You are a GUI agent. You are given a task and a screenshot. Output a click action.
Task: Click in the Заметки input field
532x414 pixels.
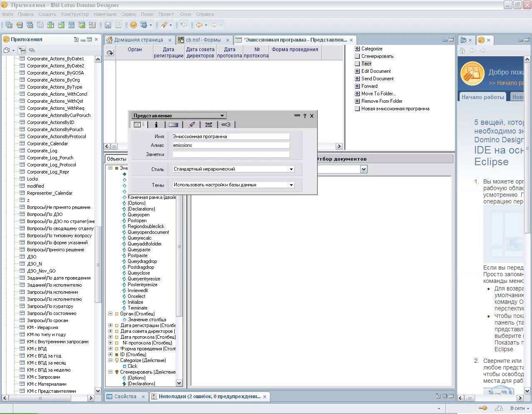(231, 154)
